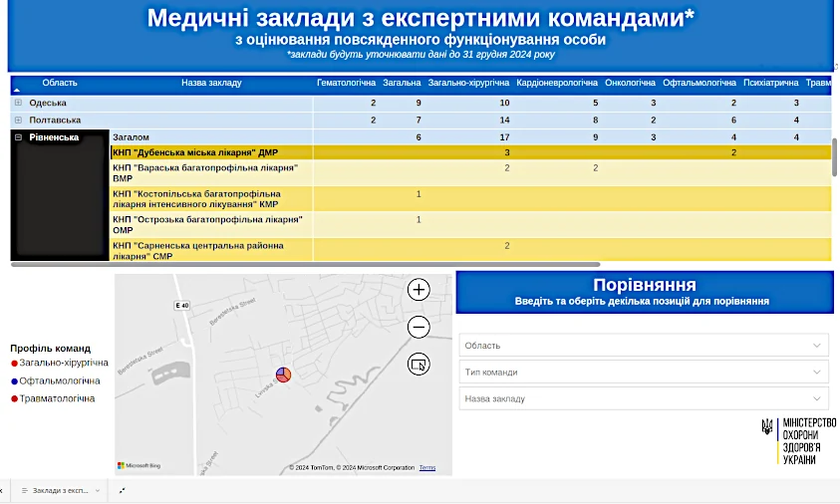Open the Область comparison dropdown
The image size is (840, 504).
pos(644,346)
